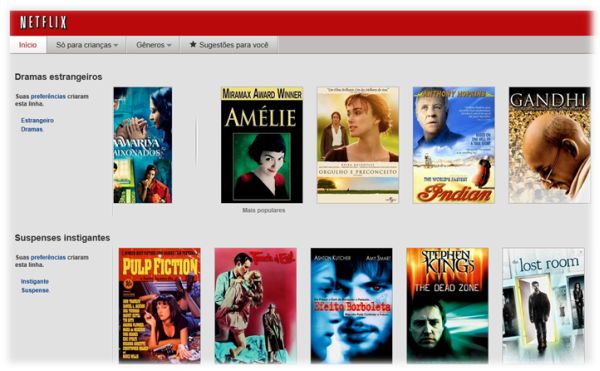Click the Suspenses instigantes heading
This screenshot has height=371, width=600.
pos(62,238)
